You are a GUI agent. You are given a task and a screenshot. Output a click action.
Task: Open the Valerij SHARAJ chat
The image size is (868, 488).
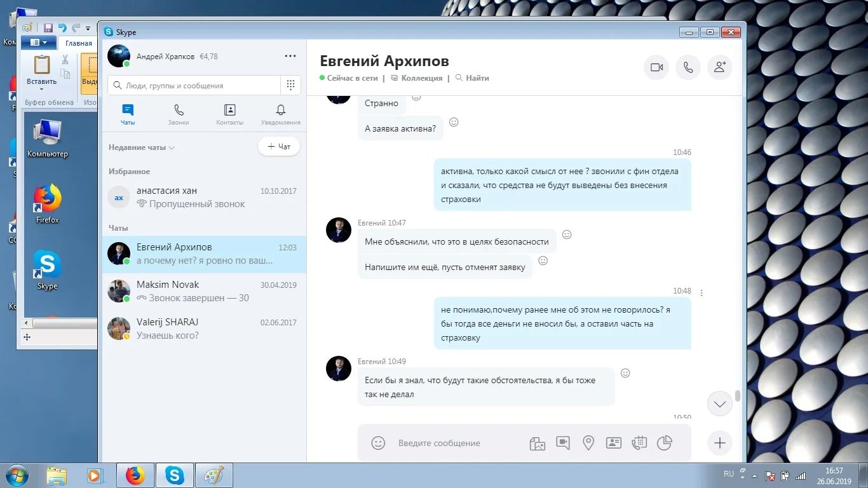[x=204, y=329]
